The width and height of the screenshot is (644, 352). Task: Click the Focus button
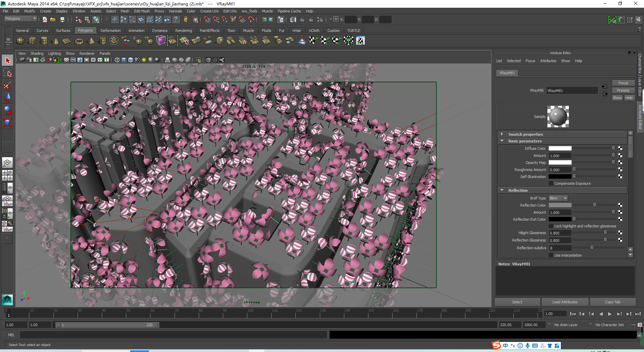tap(623, 83)
